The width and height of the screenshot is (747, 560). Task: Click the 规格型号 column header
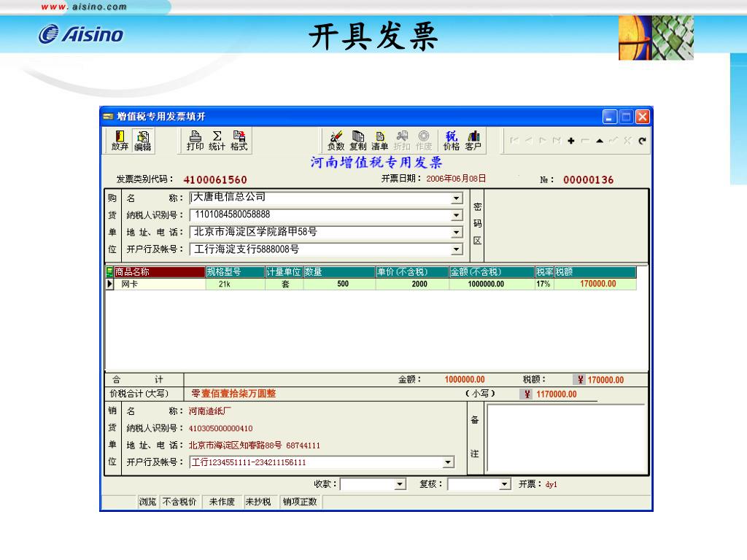[x=236, y=272]
